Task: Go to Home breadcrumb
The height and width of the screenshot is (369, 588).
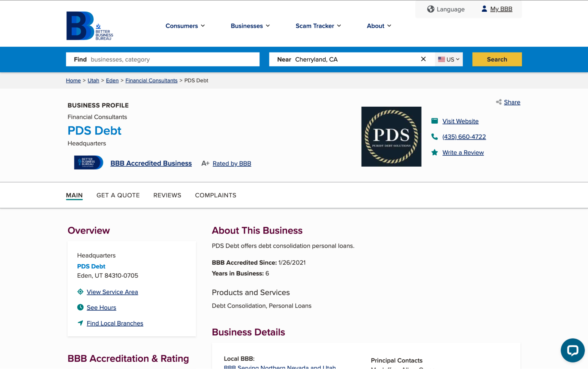Action: [x=73, y=80]
